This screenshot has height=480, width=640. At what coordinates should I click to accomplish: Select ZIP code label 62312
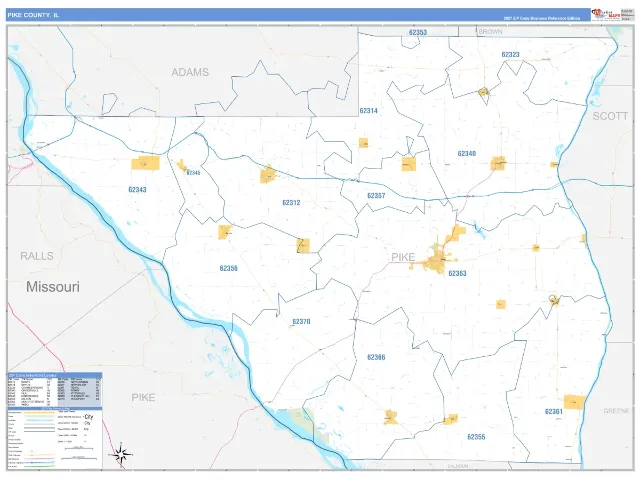click(x=291, y=202)
